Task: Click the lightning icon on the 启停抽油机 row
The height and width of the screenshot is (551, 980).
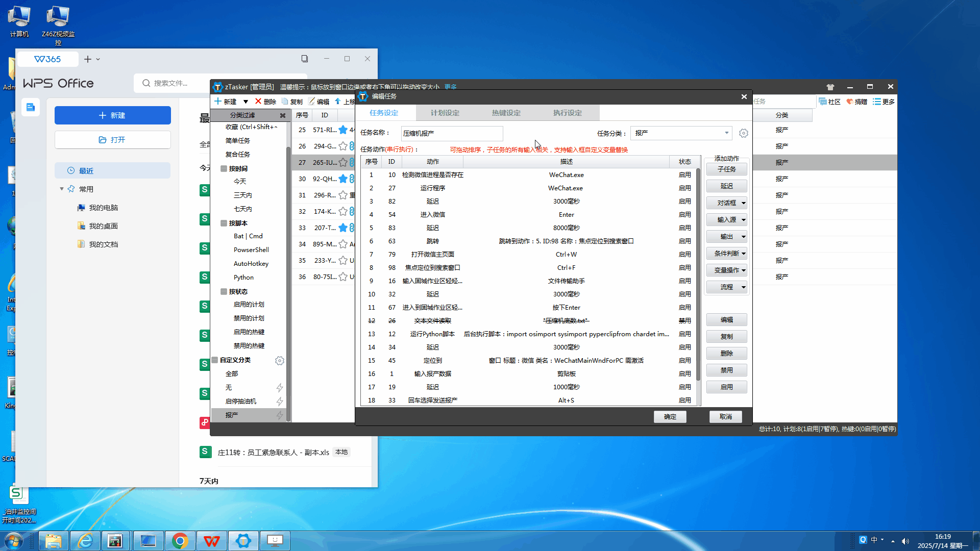Action: (280, 402)
